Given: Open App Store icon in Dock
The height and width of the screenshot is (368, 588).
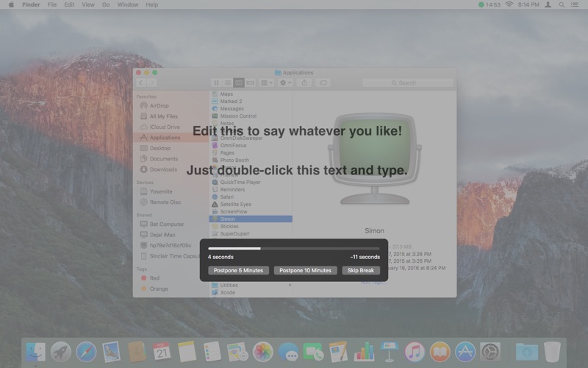Looking at the screenshot, I should tap(465, 352).
